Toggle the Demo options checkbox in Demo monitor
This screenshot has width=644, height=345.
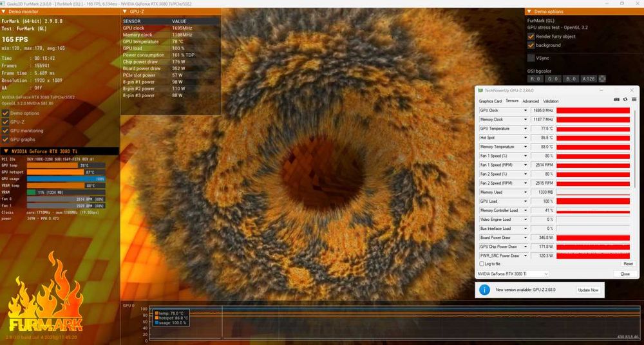coord(5,113)
